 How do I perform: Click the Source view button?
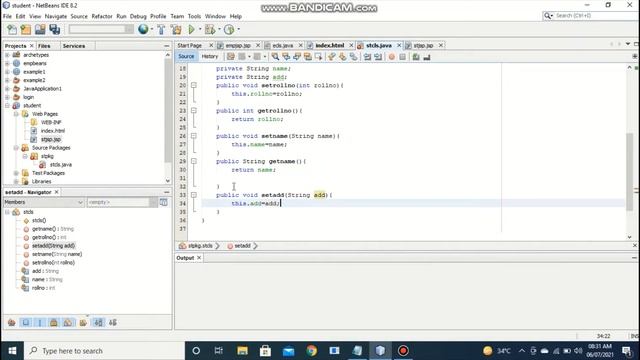[x=186, y=56]
